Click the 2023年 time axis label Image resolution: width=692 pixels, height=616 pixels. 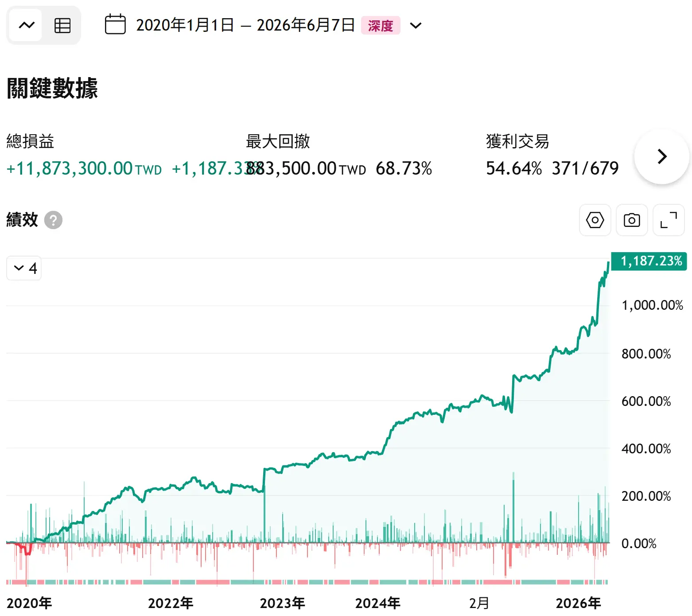[283, 603]
